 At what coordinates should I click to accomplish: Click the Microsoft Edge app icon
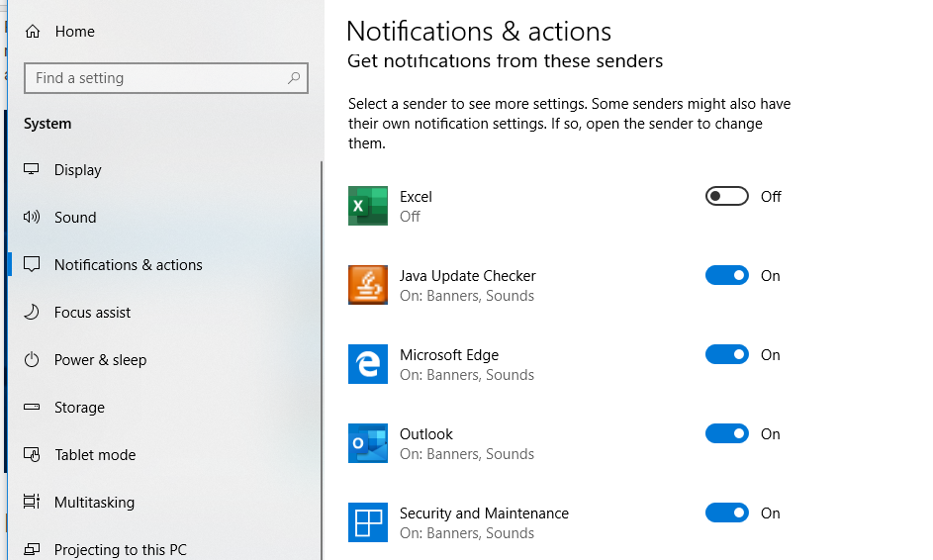pyautogui.click(x=368, y=364)
